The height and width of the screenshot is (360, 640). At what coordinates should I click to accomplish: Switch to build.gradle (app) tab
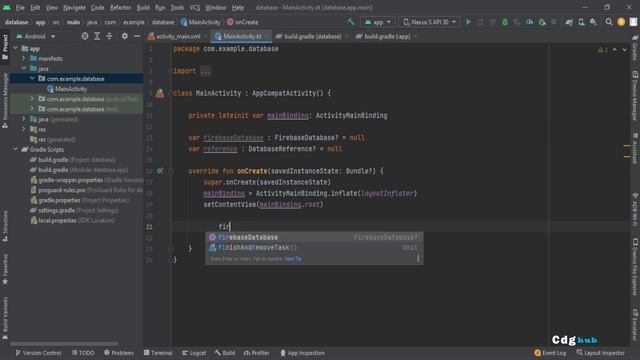click(387, 36)
